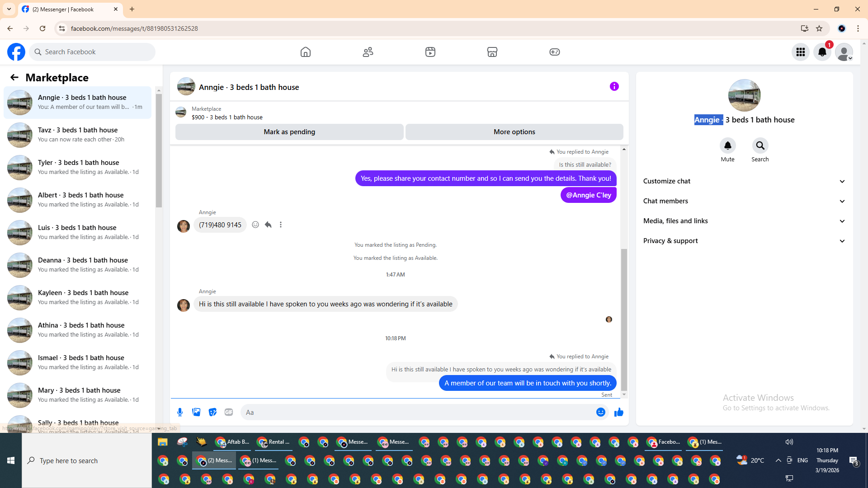Reply to the phone number message
868x488 pixels.
pyautogui.click(x=268, y=225)
